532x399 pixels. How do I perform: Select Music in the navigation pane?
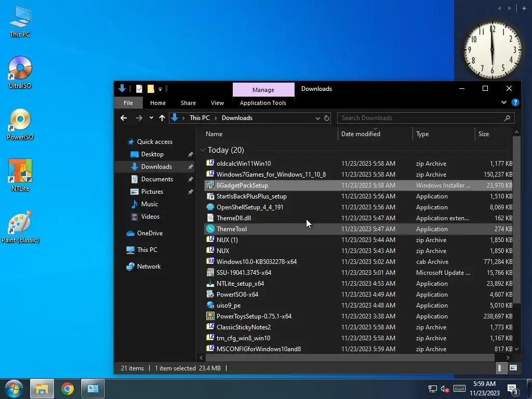pyautogui.click(x=149, y=204)
